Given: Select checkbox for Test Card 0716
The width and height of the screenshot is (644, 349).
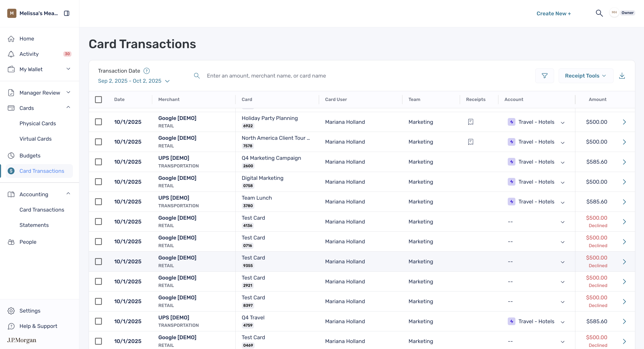Looking at the screenshot, I should coord(99,242).
